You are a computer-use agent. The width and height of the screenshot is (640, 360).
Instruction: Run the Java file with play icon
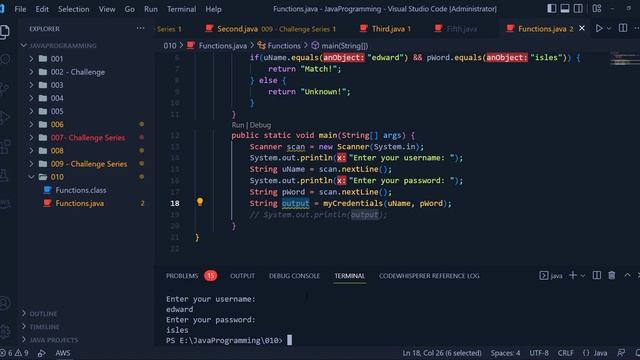598,28
